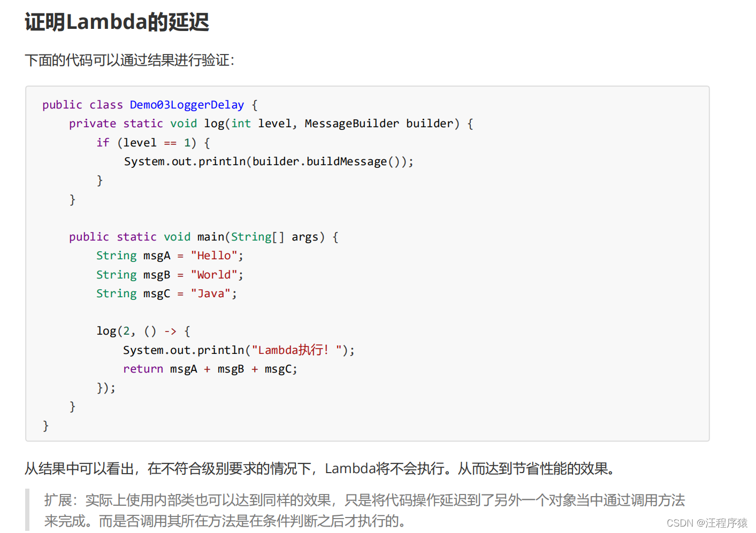Click the return keyword
This screenshot has height=533, width=756.
pyautogui.click(x=143, y=369)
